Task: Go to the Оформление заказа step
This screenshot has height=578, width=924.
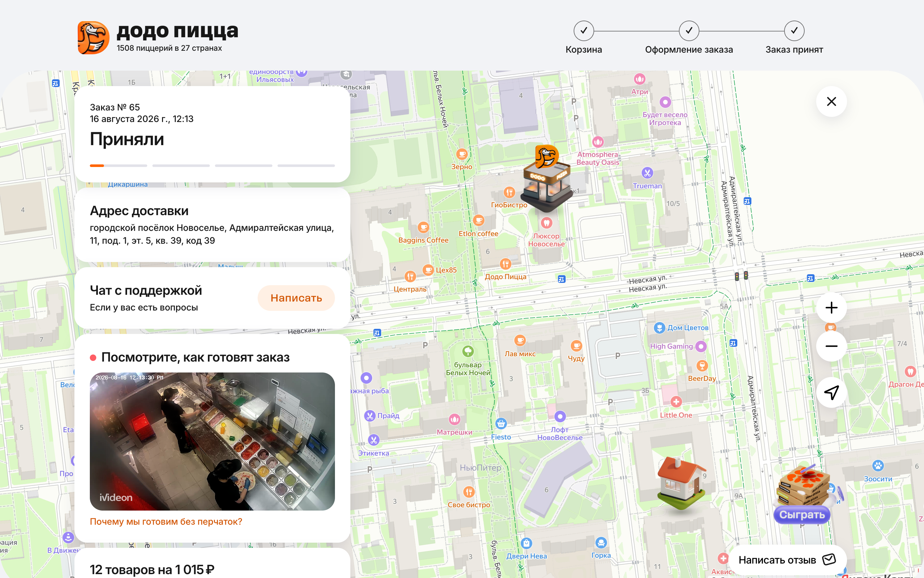Action: pyautogui.click(x=689, y=38)
